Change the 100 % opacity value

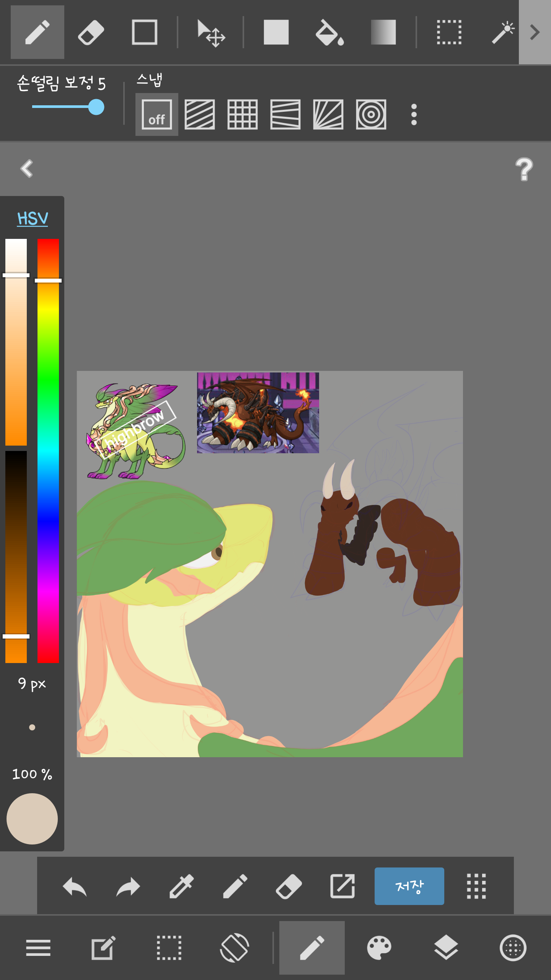click(x=32, y=774)
